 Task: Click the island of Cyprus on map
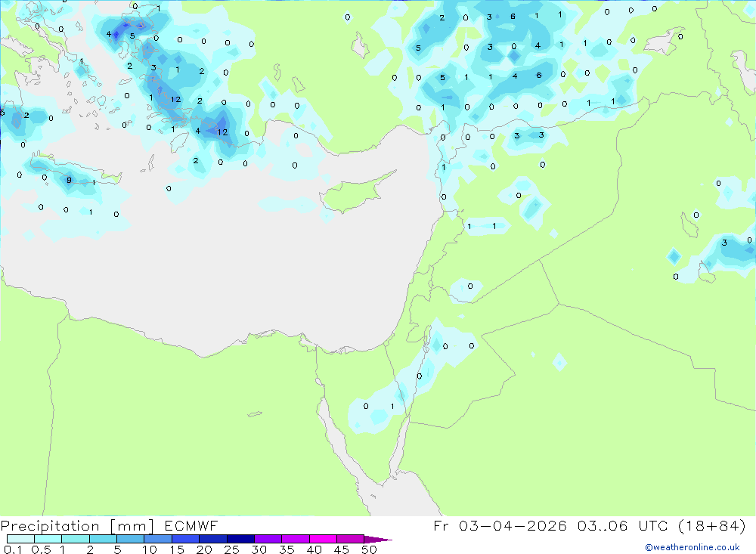pyautogui.click(x=355, y=193)
